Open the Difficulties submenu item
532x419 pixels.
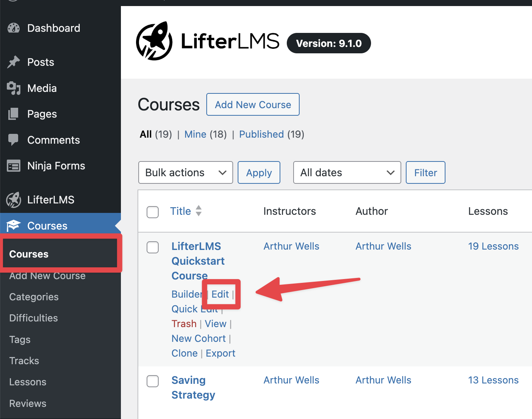[34, 318]
